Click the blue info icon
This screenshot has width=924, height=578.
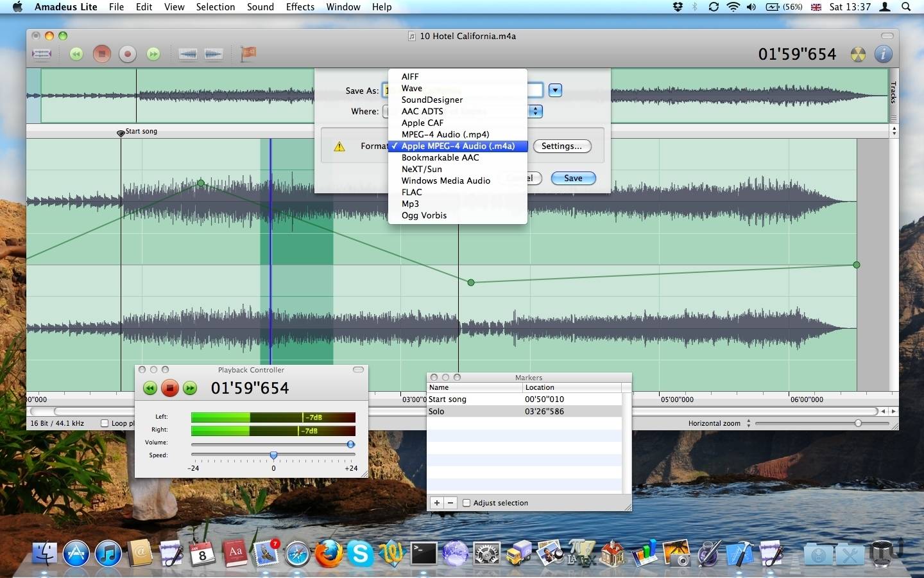point(884,55)
